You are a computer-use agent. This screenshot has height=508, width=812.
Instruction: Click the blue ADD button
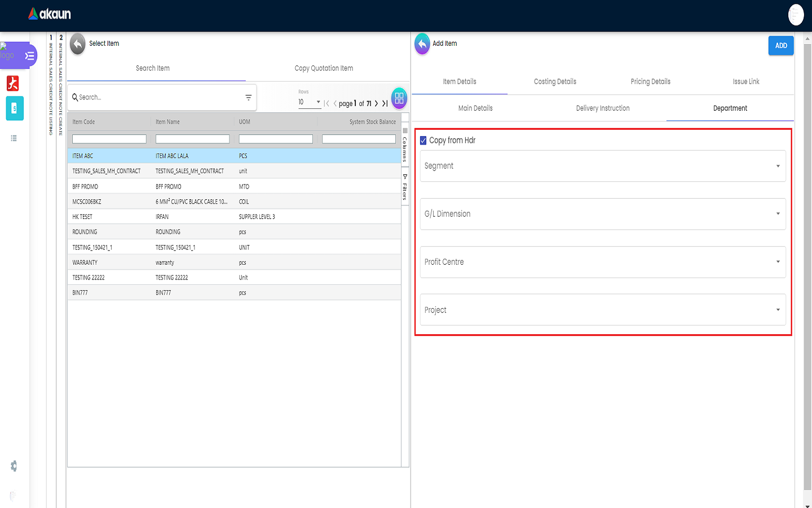(x=780, y=46)
